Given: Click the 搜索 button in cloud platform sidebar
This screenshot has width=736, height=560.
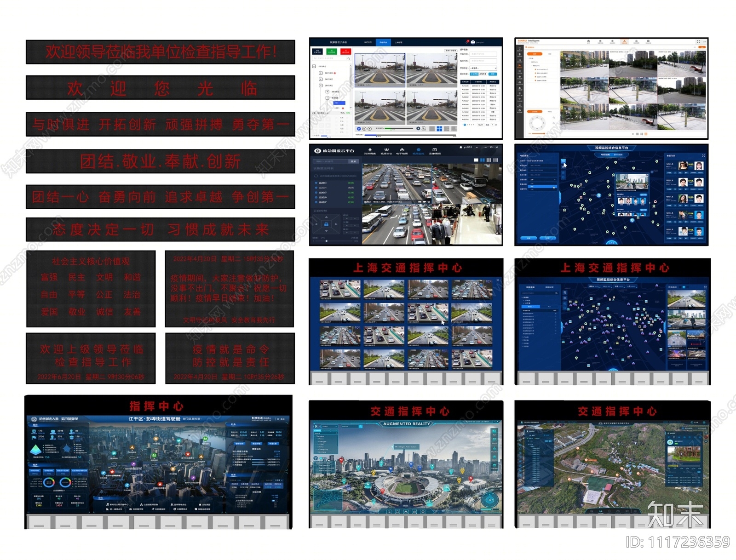Looking at the screenshot, I should [x=353, y=161].
